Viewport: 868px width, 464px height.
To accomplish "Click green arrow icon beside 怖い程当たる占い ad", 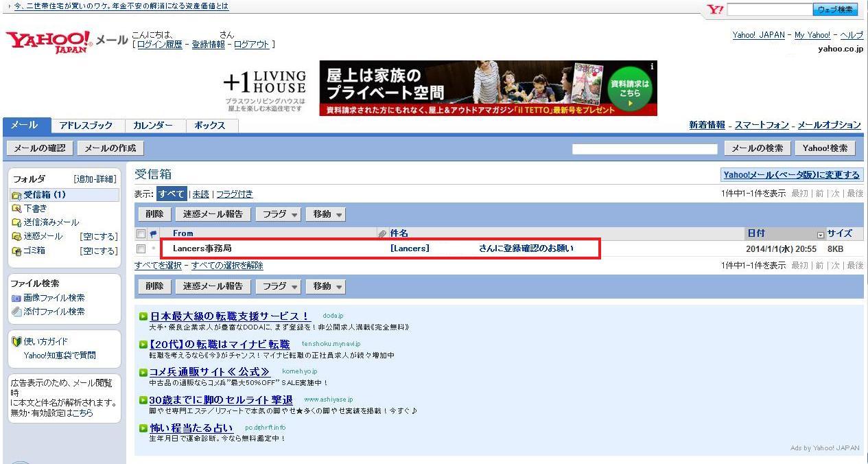I will [x=143, y=428].
